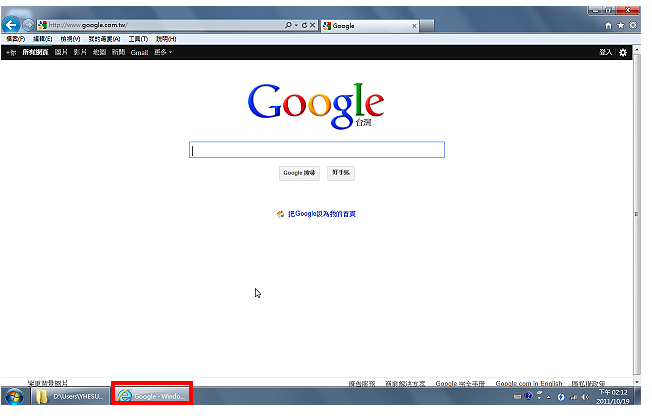The width and height of the screenshot is (652, 416).
Task: Open the 編輯(E) menu
Action: click(x=42, y=39)
